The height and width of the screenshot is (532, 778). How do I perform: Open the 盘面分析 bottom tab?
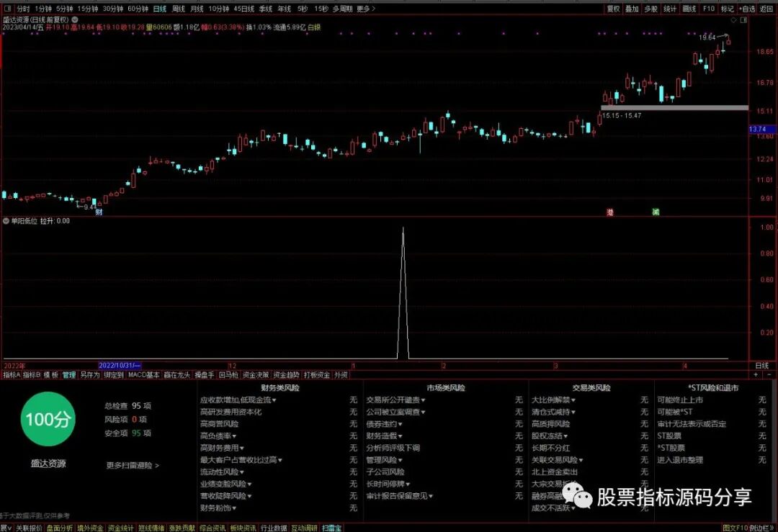[60, 528]
